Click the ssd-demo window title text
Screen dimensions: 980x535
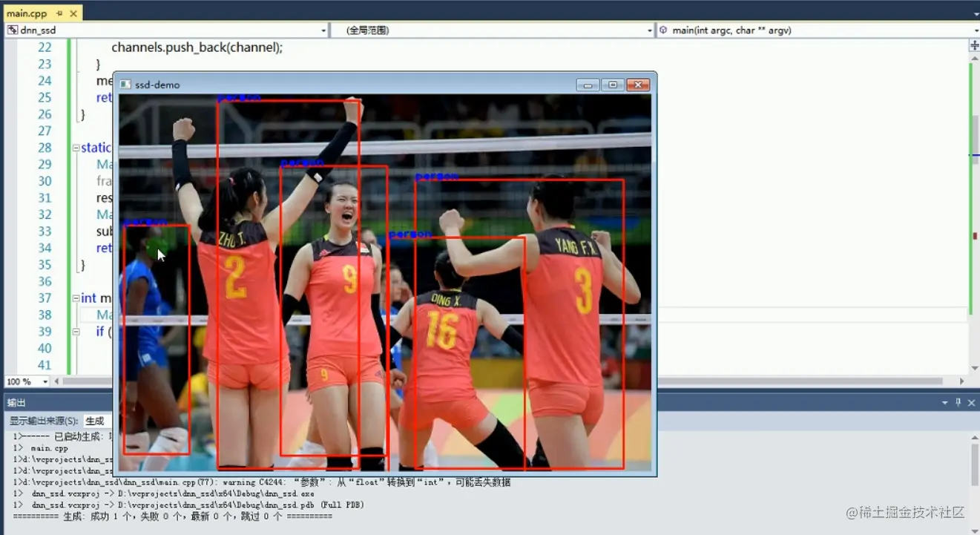(x=157, y=85)
